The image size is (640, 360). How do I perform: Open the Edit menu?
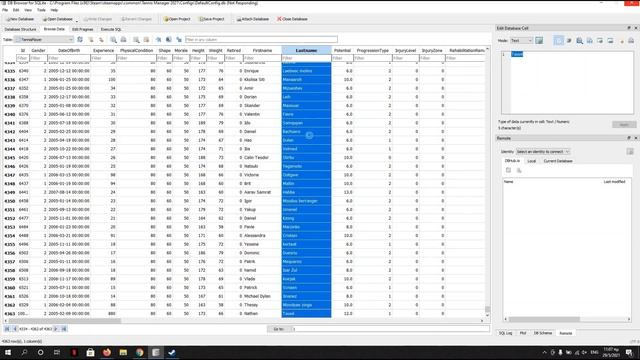pos(16,10)
